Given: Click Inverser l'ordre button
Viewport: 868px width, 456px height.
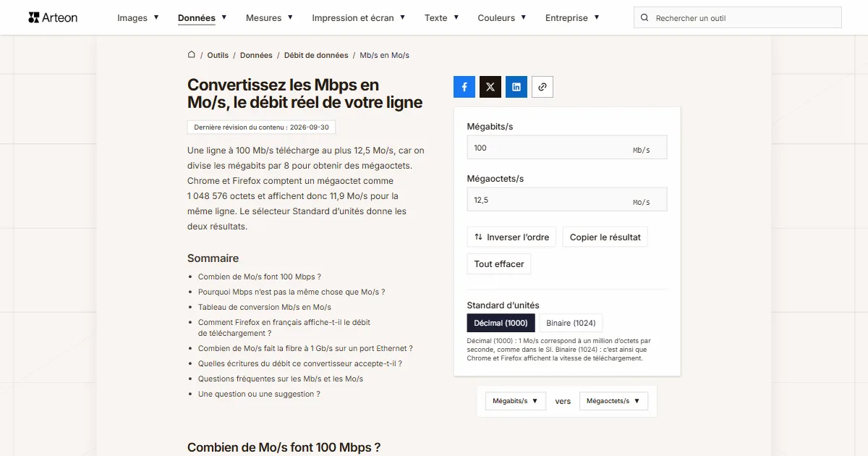Looking at the screenshot, I should (511, 237).
